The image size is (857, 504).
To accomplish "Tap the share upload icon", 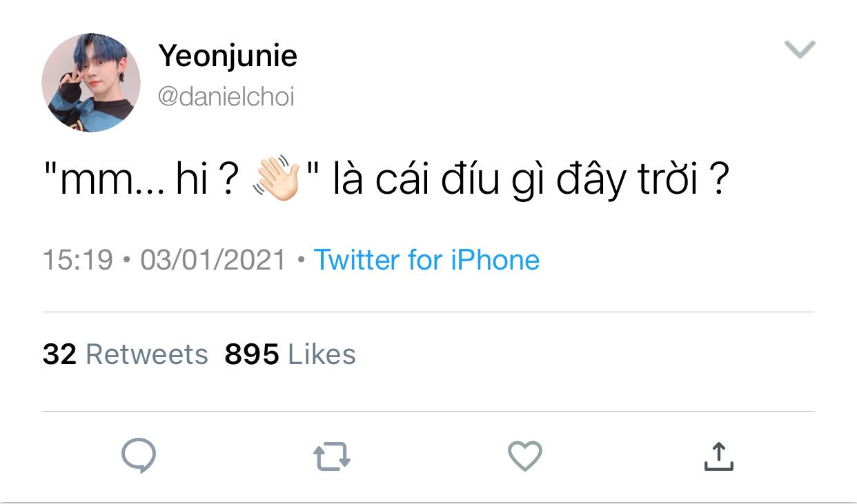I will tap(718, 456).
